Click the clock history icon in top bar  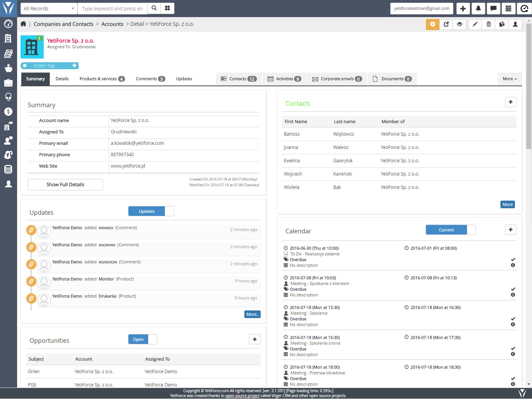[524, 8]
